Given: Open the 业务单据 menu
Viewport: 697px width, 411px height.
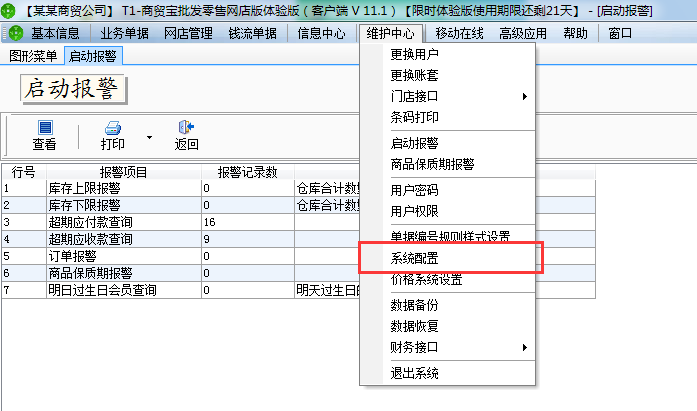Looking at the screenshot, I should coord(124,33).
